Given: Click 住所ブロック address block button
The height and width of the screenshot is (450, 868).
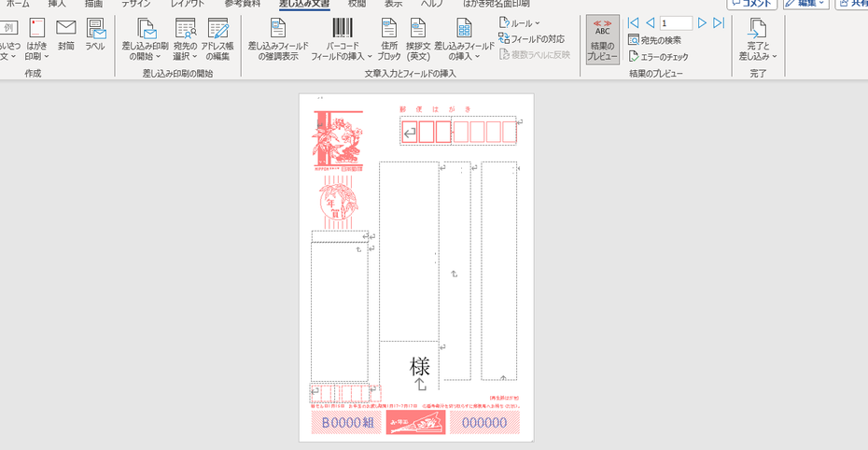Looking at the screenshot, I should pos(389,40).
